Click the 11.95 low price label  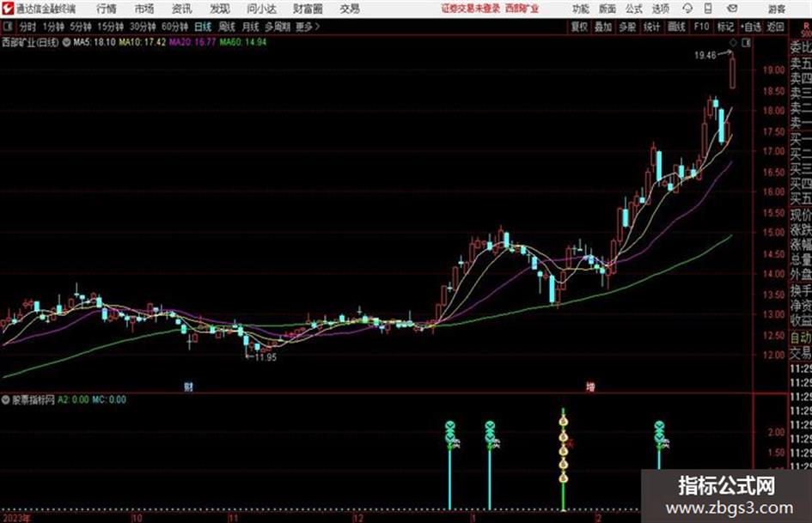(266, 357)
